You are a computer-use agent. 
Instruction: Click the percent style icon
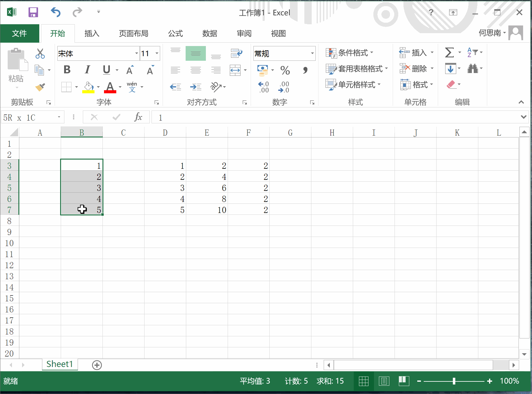point(285,70)
